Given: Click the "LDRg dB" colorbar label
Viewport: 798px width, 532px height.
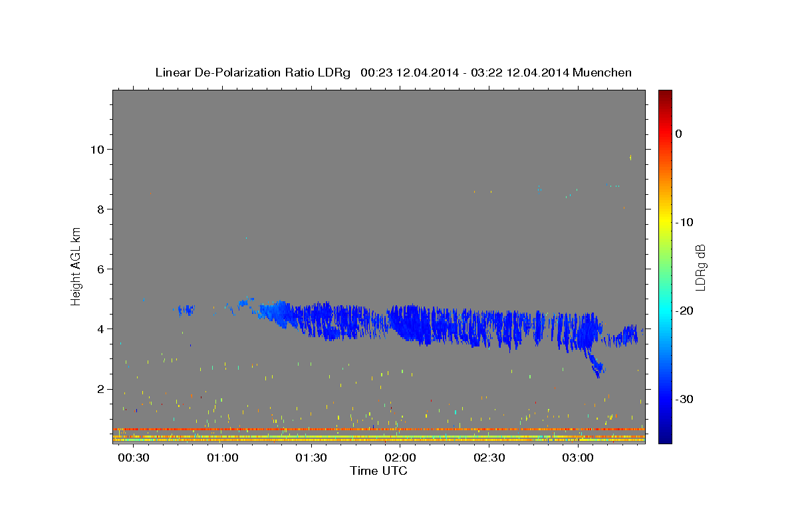Looking at the screenshot, I should (x=700, y=267).
